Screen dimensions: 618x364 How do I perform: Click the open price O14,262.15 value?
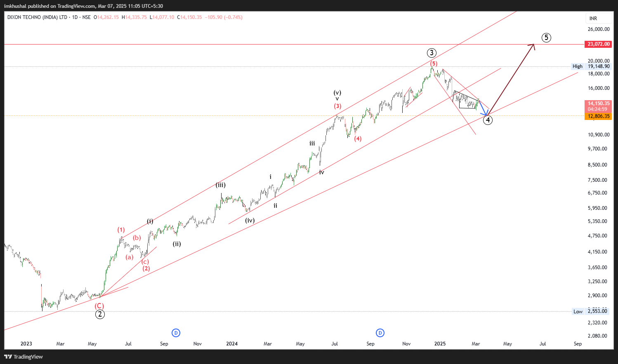[x=106, y=17]
